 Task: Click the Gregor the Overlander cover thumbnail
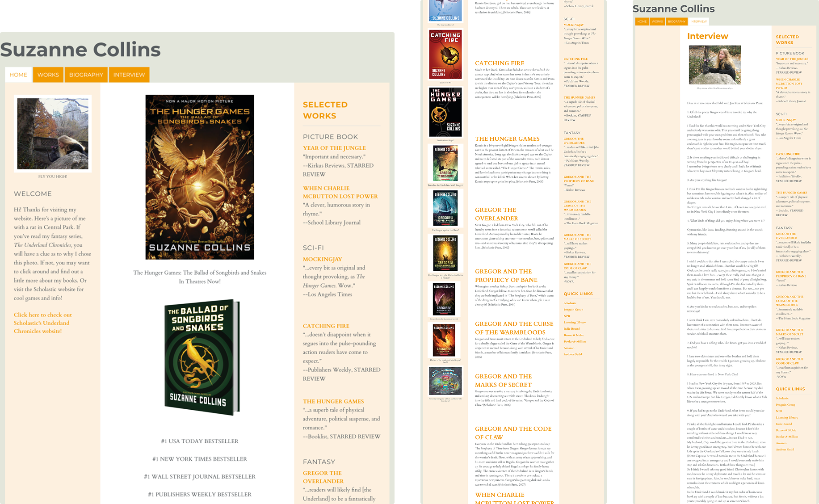[x=445, y=164]
